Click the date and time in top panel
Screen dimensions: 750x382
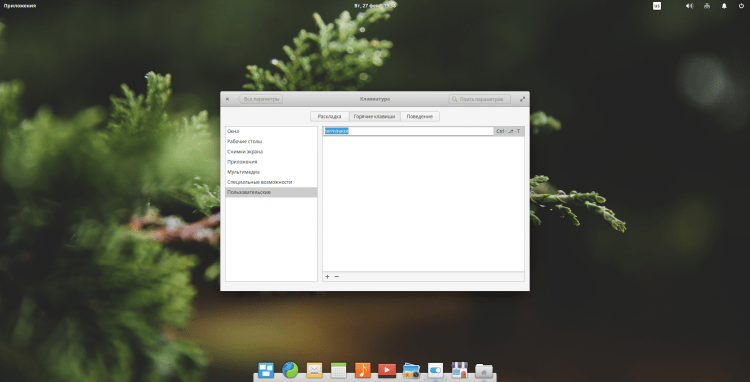point(375,6)
